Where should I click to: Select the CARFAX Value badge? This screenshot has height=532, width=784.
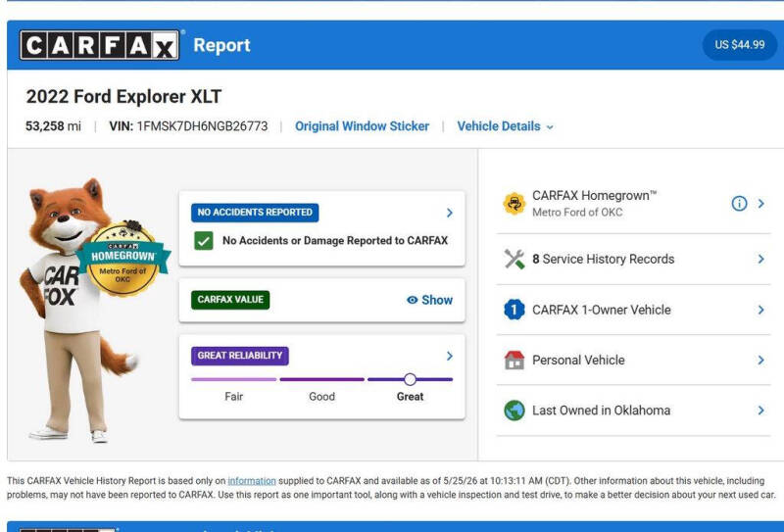click(230, 300)
